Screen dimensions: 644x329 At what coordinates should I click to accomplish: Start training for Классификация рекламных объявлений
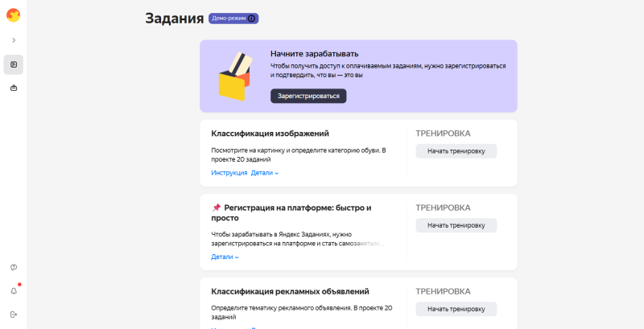456,309
